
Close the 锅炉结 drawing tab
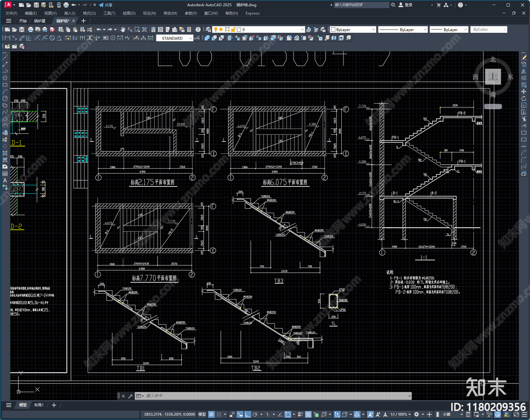[x=74, y=21]
